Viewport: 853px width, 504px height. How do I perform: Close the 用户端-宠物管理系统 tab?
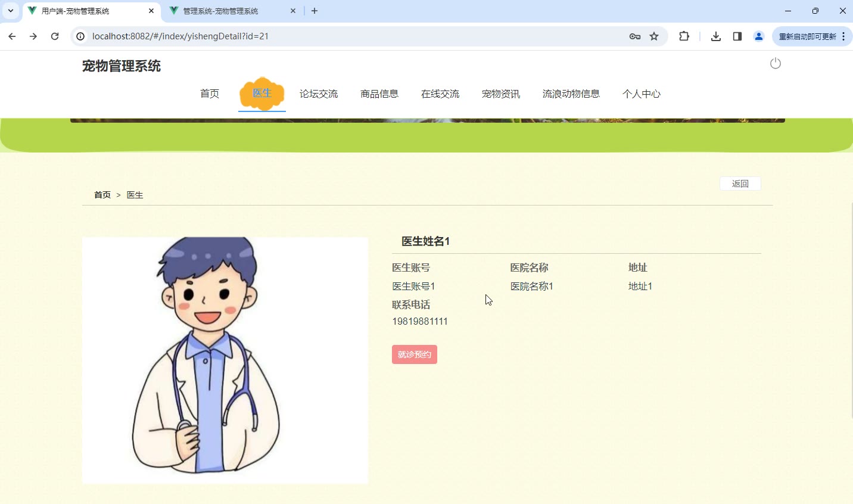(x=151, y=11)
